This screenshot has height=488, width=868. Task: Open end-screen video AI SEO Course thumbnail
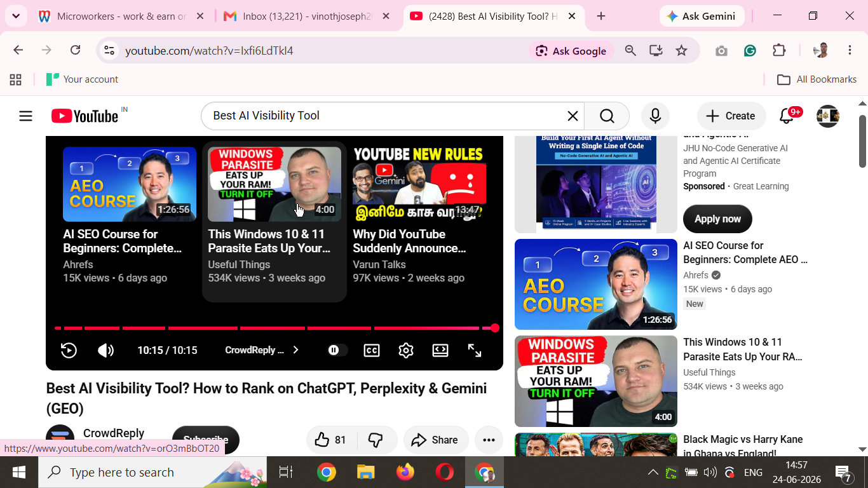point(130,184)
